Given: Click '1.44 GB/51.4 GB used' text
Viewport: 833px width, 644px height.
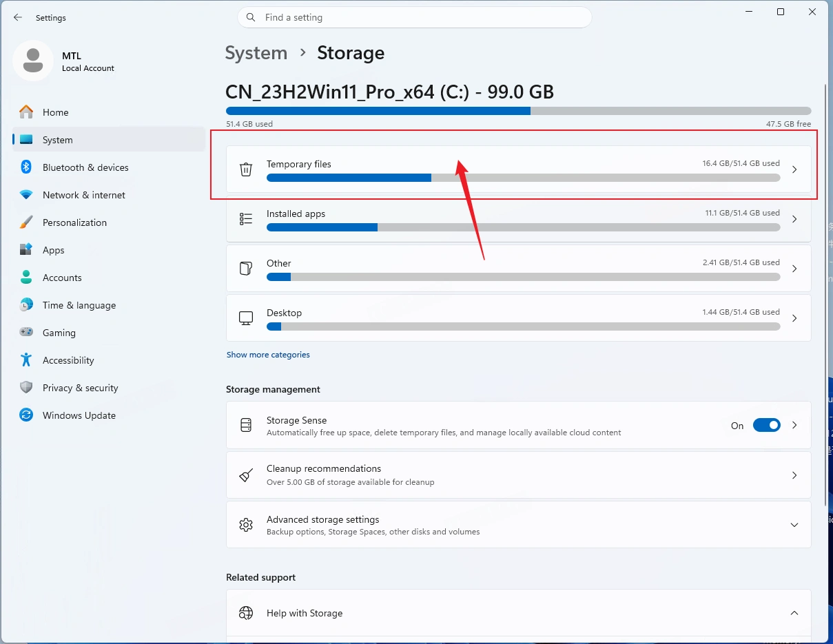Looking at the screenshot, I should click(x=741, y=312).
